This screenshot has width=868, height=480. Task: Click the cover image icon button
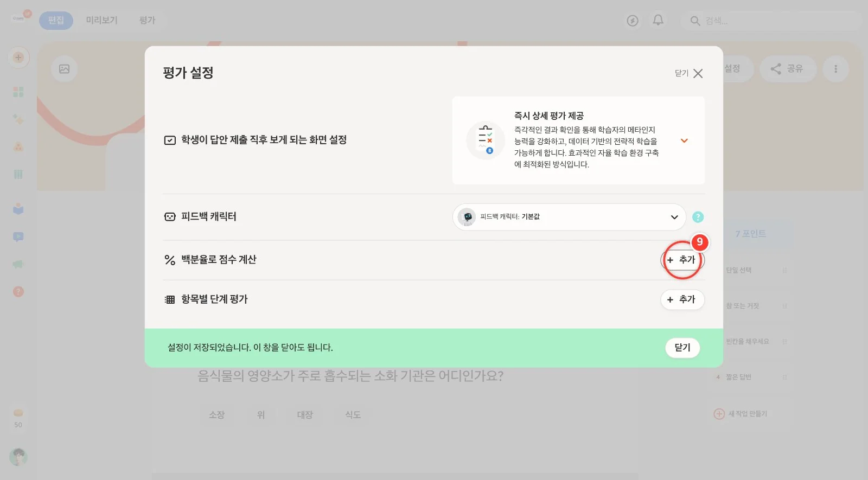point(64,69)
